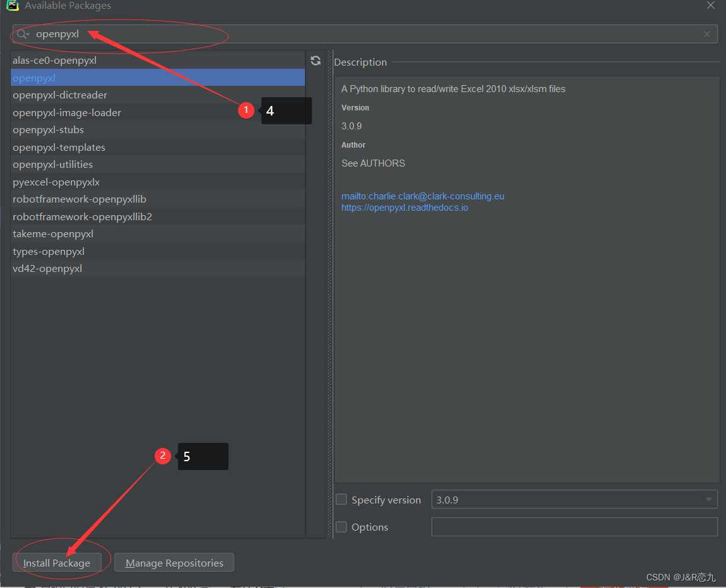Select openpyxl-utilities package
This screenshot has width=726, height=588.
(x=158, y=164)
